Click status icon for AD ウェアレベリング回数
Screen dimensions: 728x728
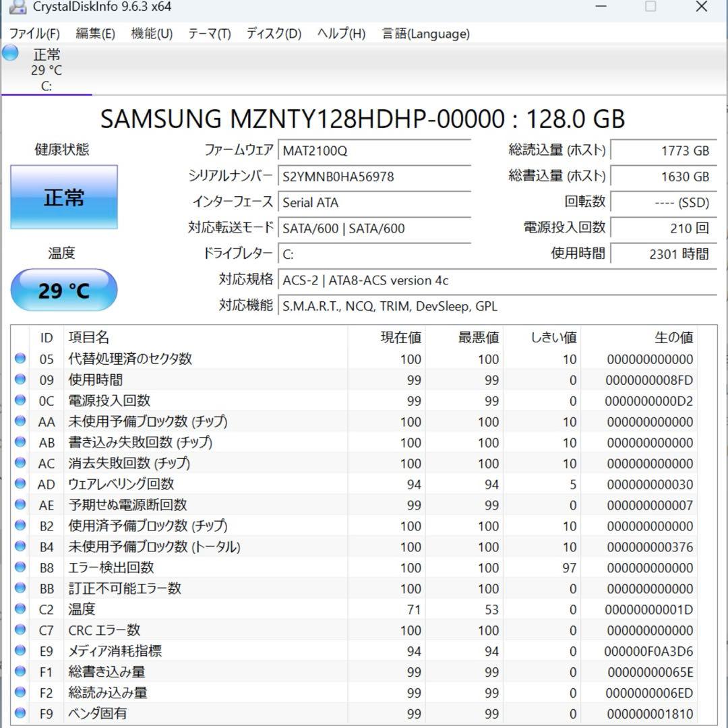coord(20,484)
